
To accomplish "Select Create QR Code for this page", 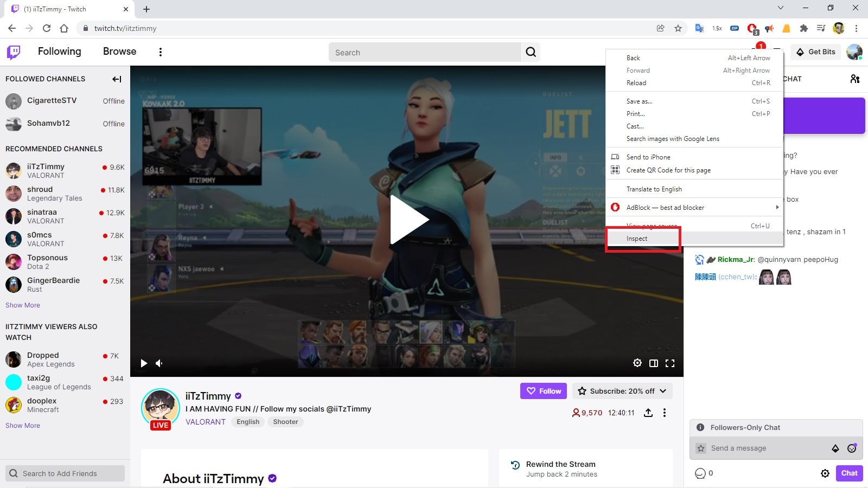I will pos(694,170).
